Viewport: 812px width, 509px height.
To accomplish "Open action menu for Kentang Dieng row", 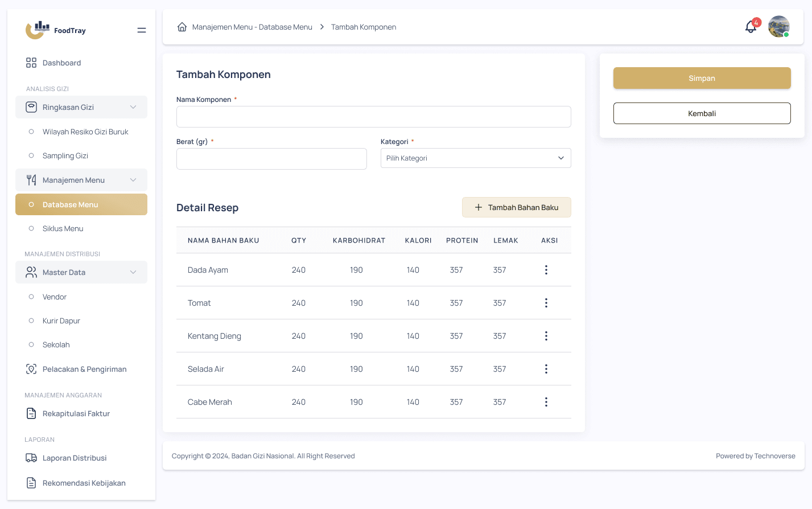I will (546, 336).
